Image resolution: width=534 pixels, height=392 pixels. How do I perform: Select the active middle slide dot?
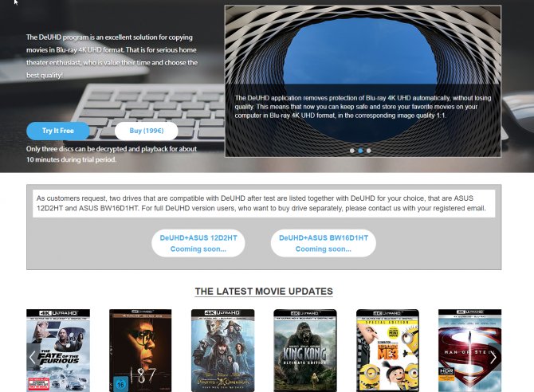click(360, 151)
